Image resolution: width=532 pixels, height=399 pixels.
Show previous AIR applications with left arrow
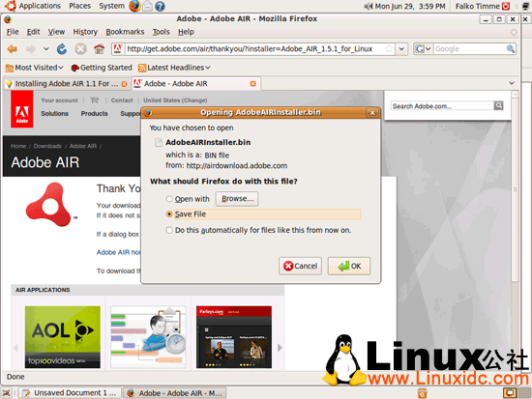coord(15,348)
